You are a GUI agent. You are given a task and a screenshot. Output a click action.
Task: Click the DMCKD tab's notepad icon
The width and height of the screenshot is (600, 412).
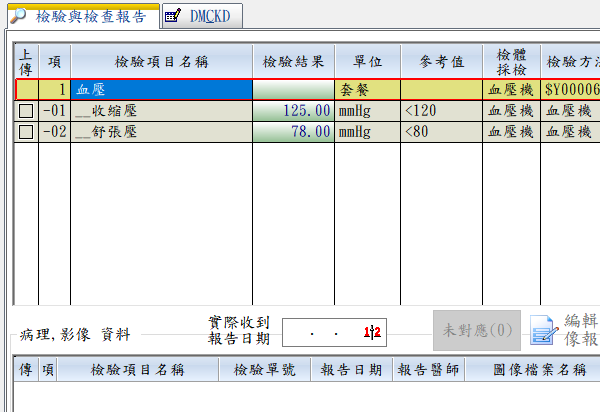click(173, 15)
